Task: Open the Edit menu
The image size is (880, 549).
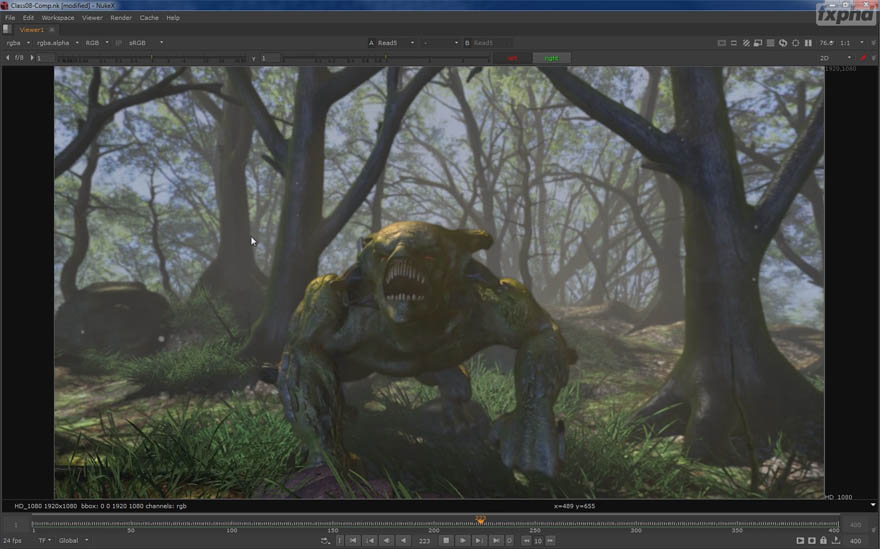Action: click(x=28, y=18)
